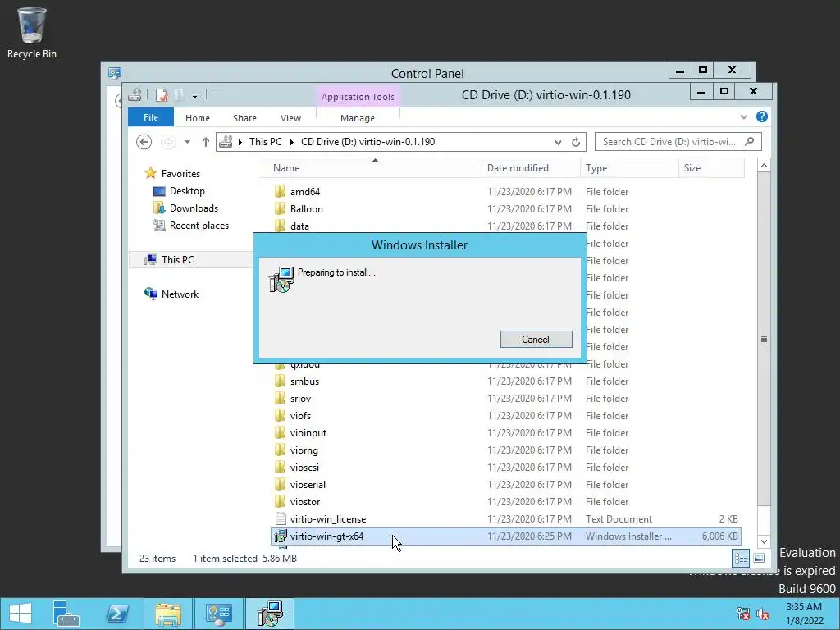Select the virtio-win_license document icon

(280, 519)
